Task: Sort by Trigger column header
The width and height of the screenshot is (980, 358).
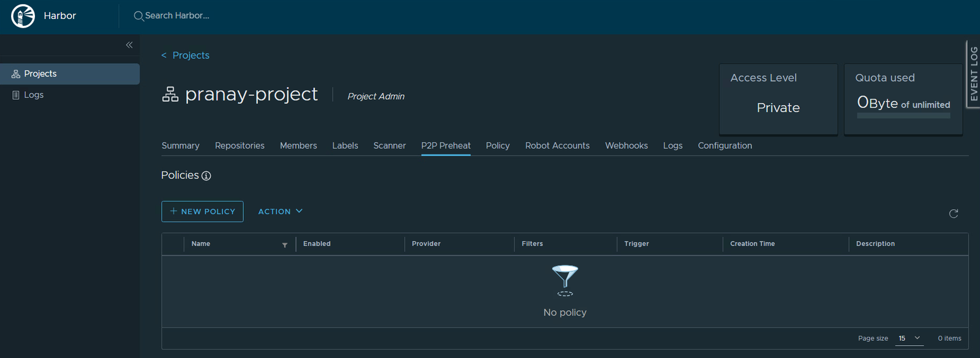Action: click(636, 244)
